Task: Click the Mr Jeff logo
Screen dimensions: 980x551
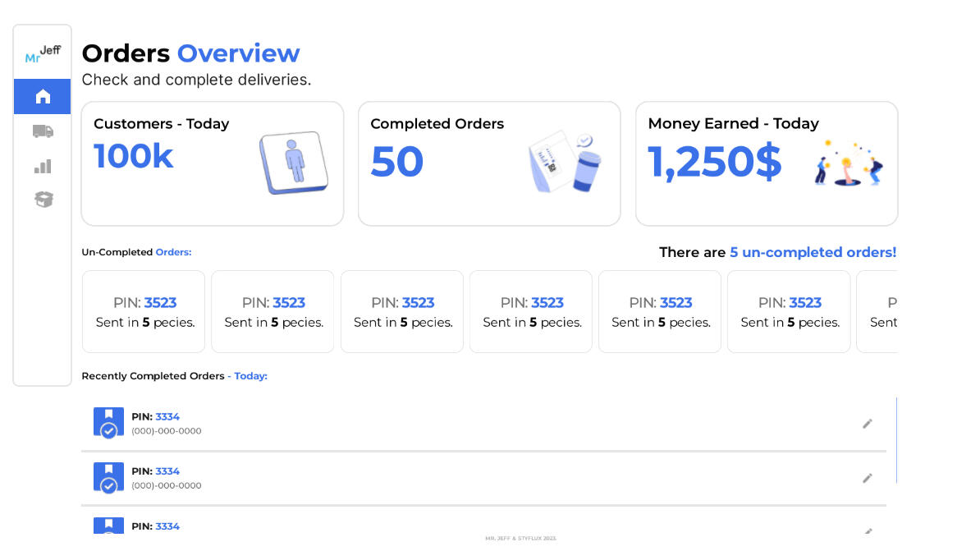Action: pyautogui.click(x=43, y=54)
